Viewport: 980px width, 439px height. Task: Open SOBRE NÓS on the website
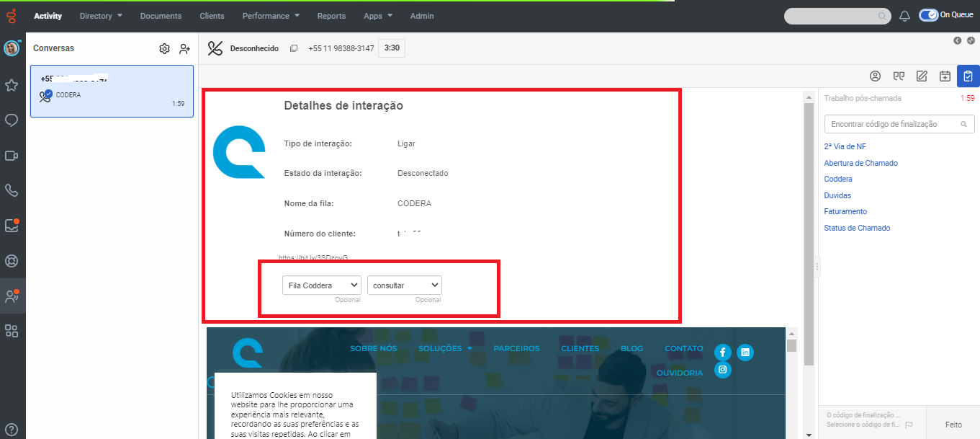[374, 348]
